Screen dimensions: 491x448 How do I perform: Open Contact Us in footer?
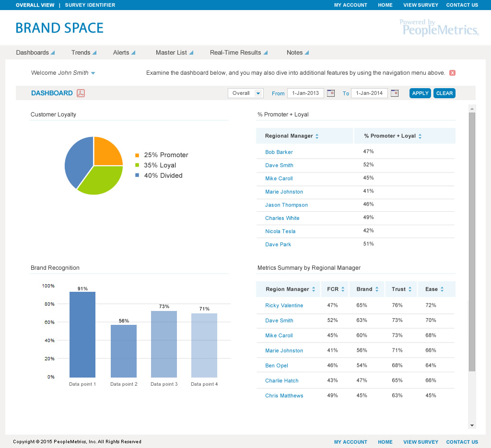click(462, 442)
